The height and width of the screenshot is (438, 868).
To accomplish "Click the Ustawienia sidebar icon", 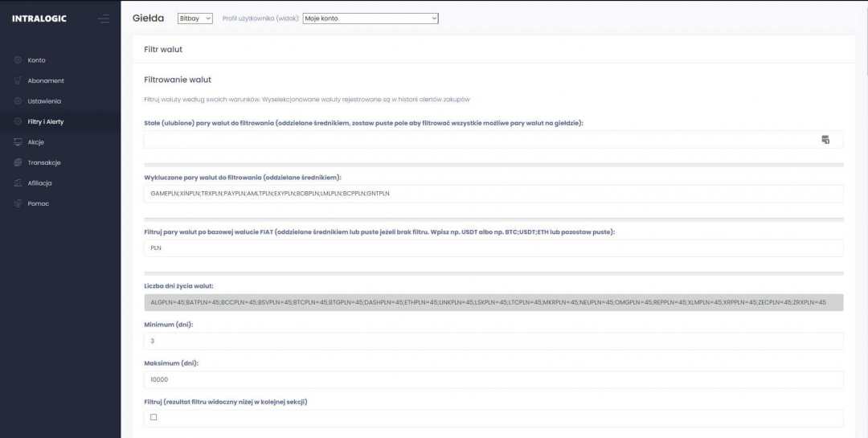I will coord(18,101).
